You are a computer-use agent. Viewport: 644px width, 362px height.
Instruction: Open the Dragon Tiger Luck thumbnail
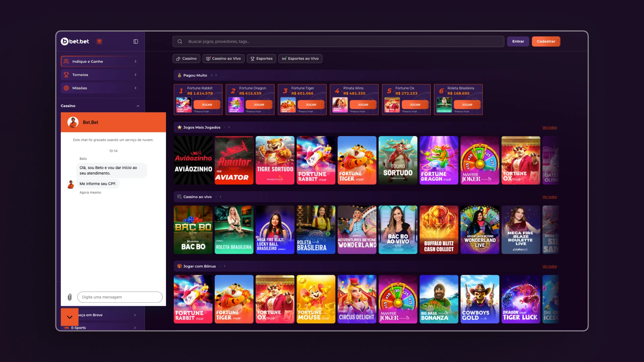[x=521, y=299]
